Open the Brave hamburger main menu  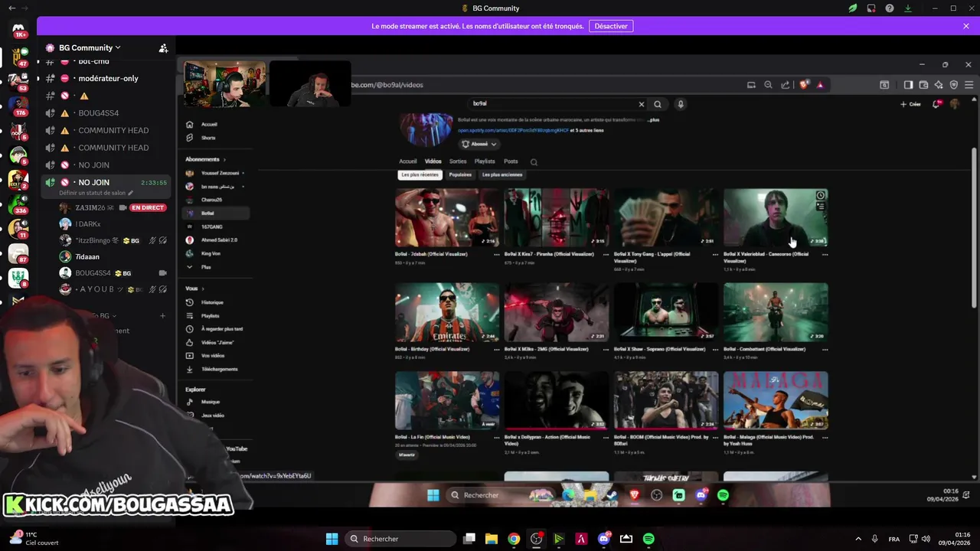coord(969,85)
